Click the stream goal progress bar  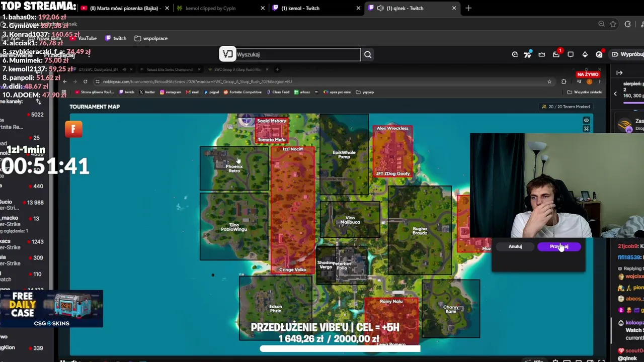(x=340, y=348)
